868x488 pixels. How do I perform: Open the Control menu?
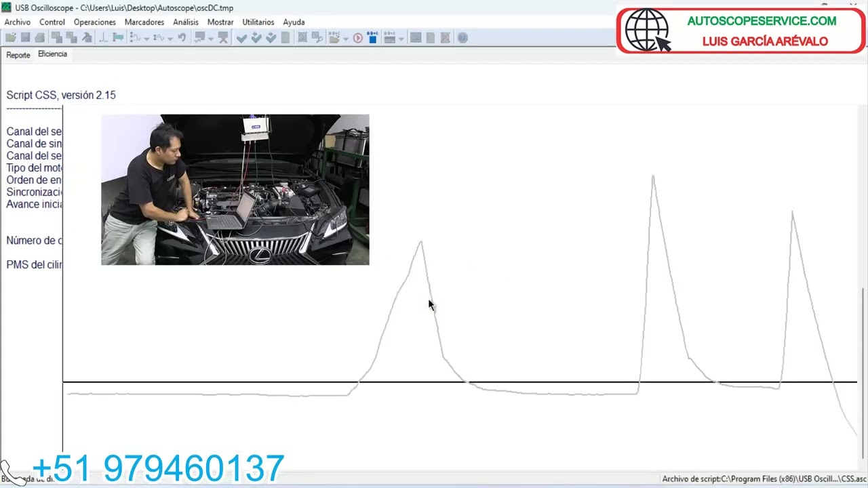pos(52,22)
